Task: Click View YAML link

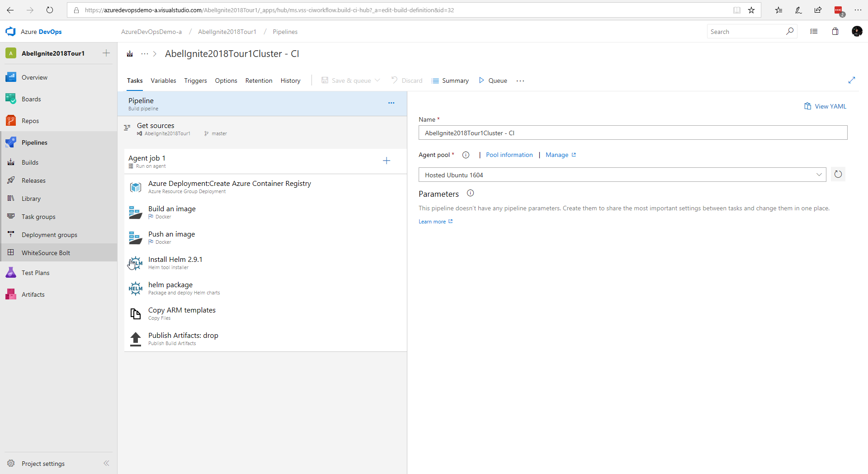Action: [x=825, y=106]
